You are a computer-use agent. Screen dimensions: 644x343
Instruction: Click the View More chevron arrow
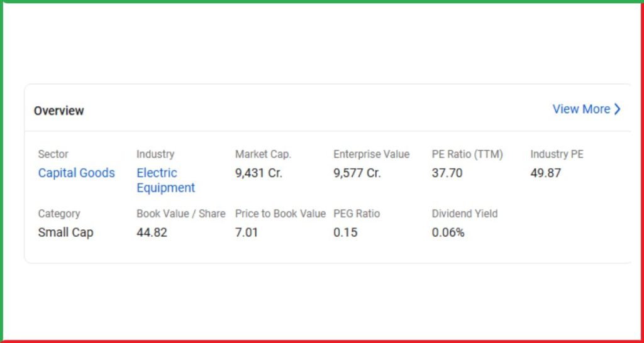coord(617,109)
